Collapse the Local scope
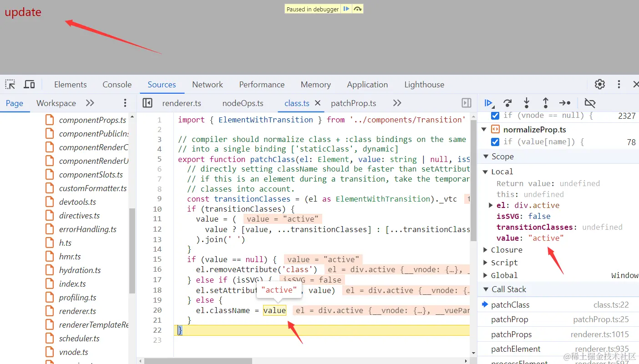Image resolution: width=639 pixels, height=364 pixels. 485,172
